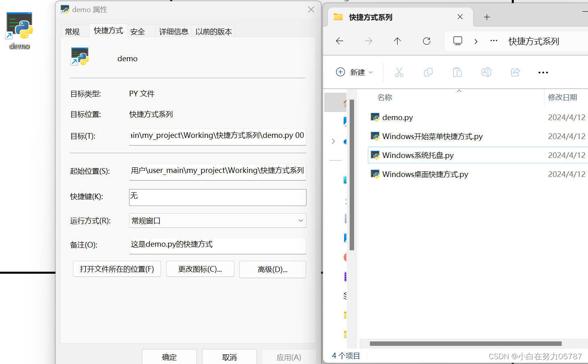Click the Share icon in the toolbar
The image size is (588, 364).
pos(515,72)
